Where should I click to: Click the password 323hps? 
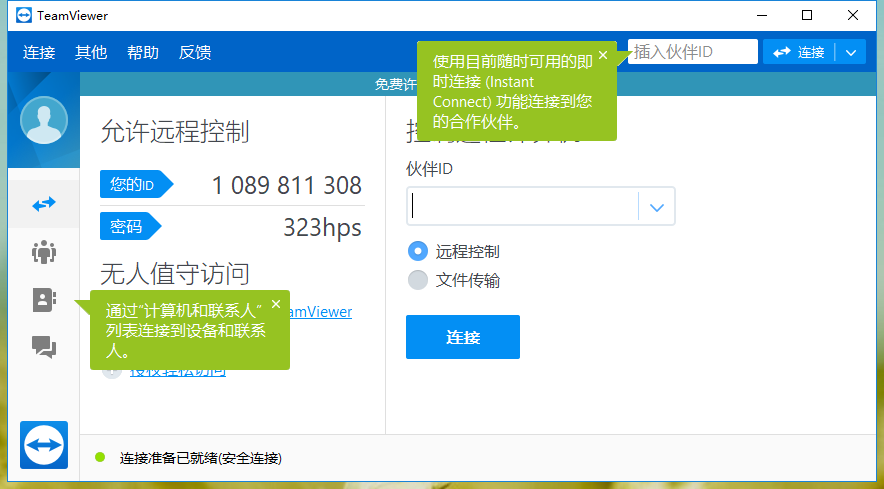tap(322, 227)
